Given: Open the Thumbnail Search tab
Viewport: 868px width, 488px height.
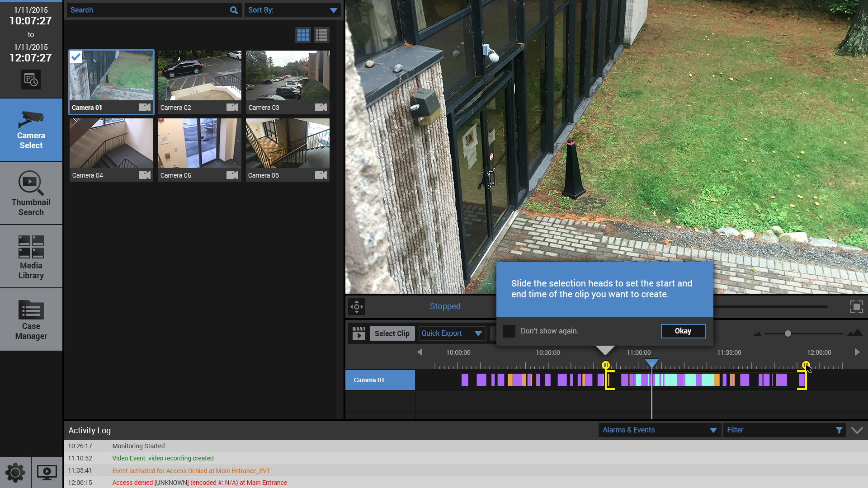Looking at the screenshot, I should coord(31,193).
